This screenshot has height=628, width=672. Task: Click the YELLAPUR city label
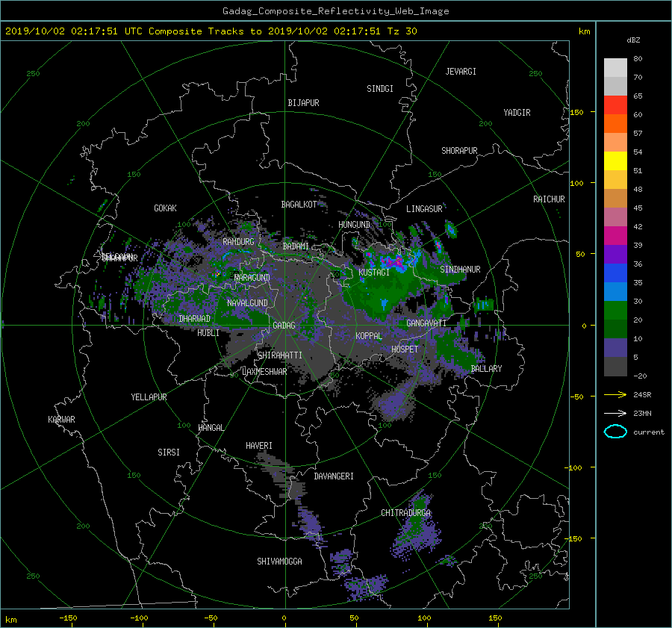[x=149, y=397]
